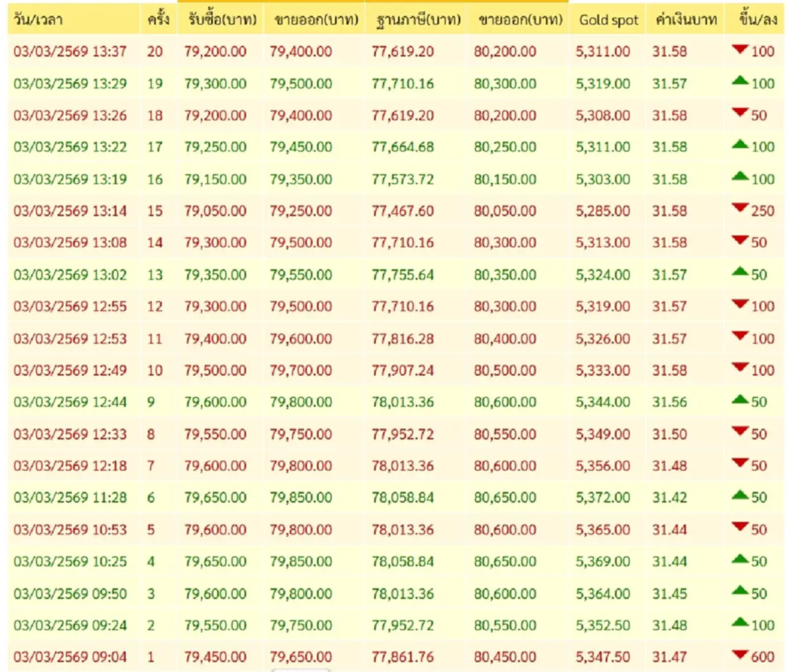Click the วัน/เวลา column header

pos(39,20)
